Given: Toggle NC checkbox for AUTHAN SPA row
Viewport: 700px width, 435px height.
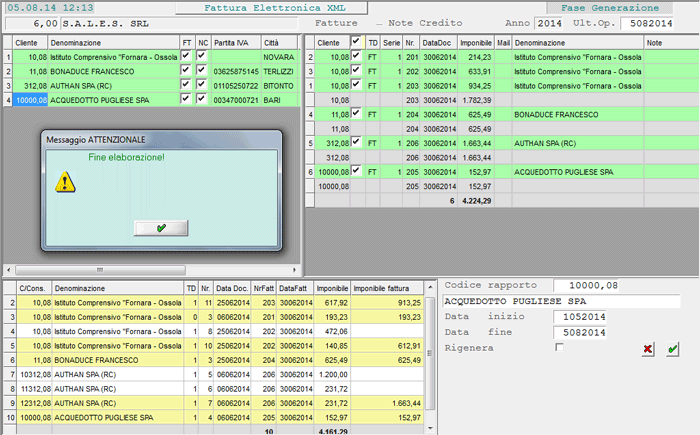Looking at the screenshot, I should 202,86.
